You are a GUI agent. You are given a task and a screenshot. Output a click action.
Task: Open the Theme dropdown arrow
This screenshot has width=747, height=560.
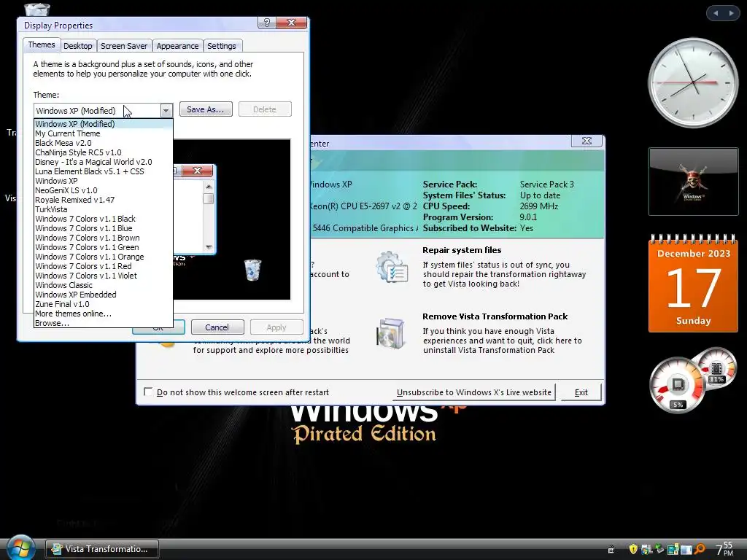pyautogui.click(x=166, y=111)
